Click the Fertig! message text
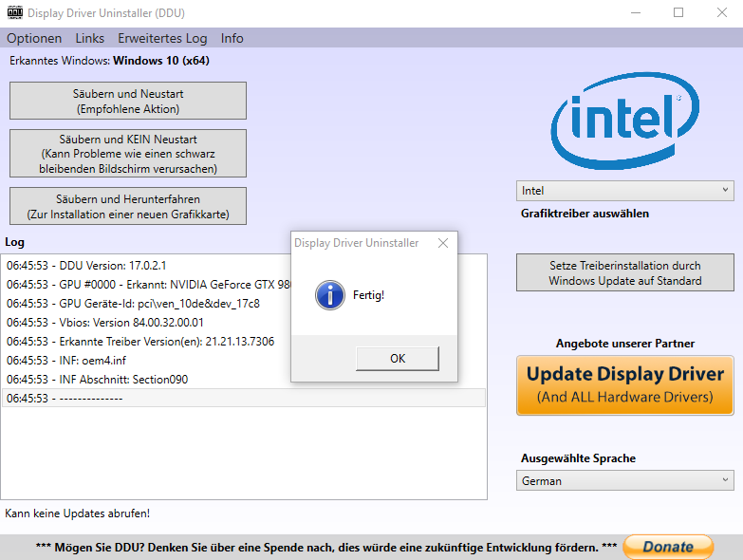 [368, 294]
